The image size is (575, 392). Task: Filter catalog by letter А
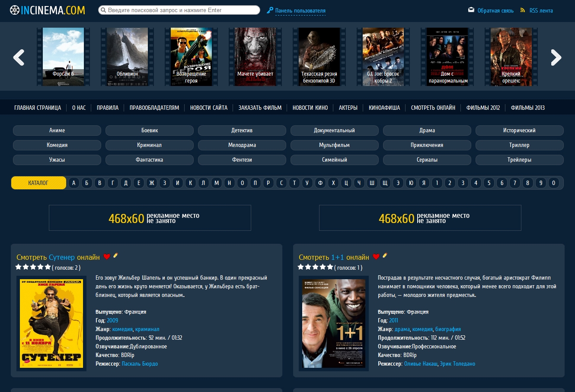[x=74, y=183]
